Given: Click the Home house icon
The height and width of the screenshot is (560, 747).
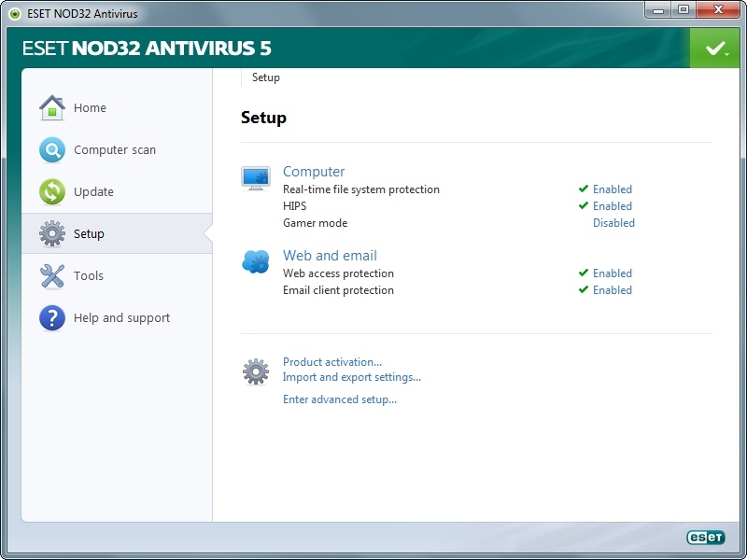Looking at the screenshot, I should (52, 107).
